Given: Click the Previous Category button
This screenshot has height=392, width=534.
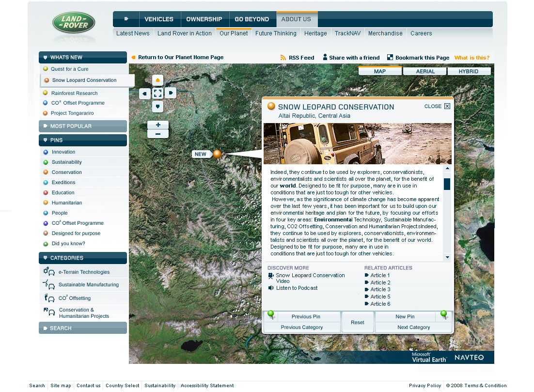Looking at the screenshot, I should pos(302,327).
